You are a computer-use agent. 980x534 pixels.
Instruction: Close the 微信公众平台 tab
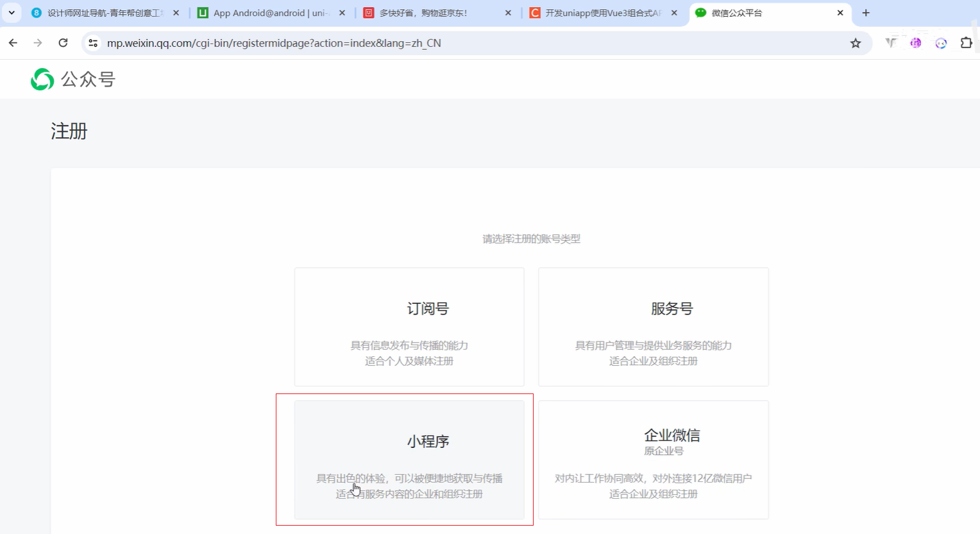(840, 13)
